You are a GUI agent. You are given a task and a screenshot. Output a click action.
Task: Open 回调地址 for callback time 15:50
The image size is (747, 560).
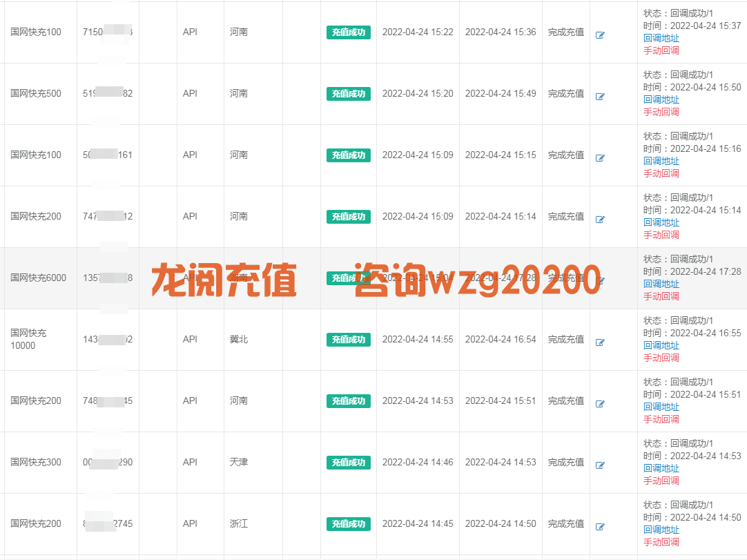(661, 99)
